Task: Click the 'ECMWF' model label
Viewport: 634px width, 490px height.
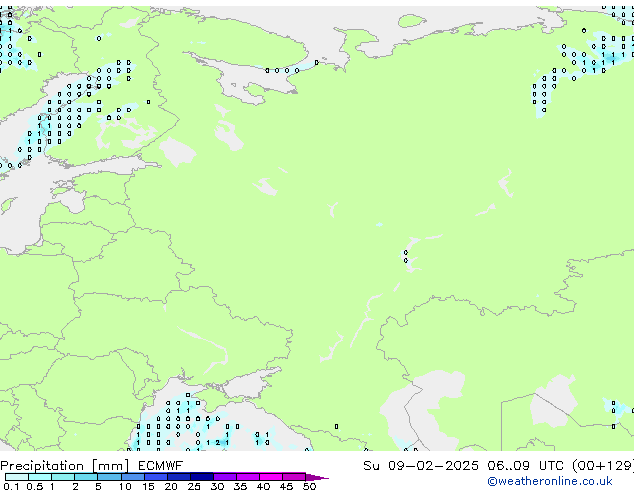Action: tap(160, 466)
